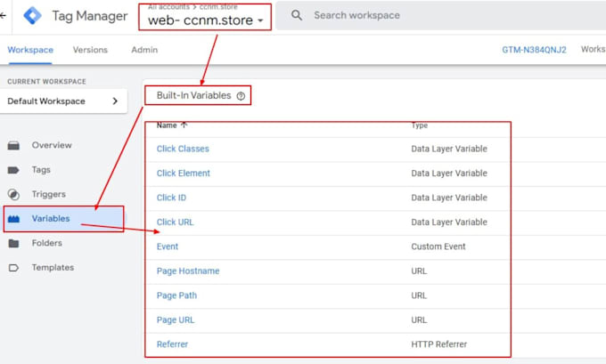Switch to the Admin tab
The image size is (606, 364).
point(144,50)
